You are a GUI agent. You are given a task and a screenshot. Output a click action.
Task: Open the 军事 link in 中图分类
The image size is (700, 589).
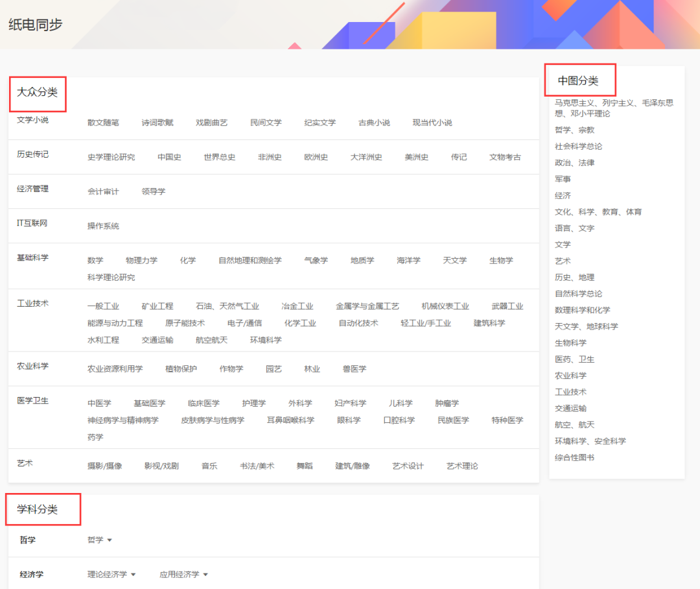coord(563,179)
